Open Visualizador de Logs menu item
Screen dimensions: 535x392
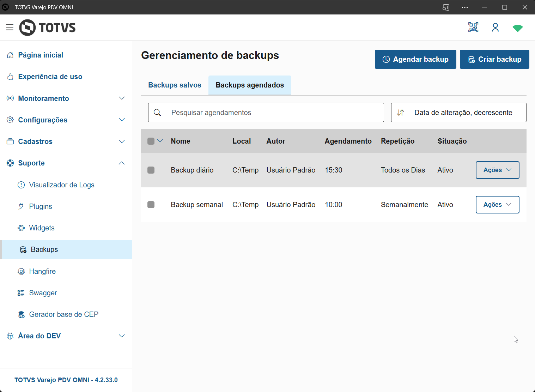pos(62,185)
